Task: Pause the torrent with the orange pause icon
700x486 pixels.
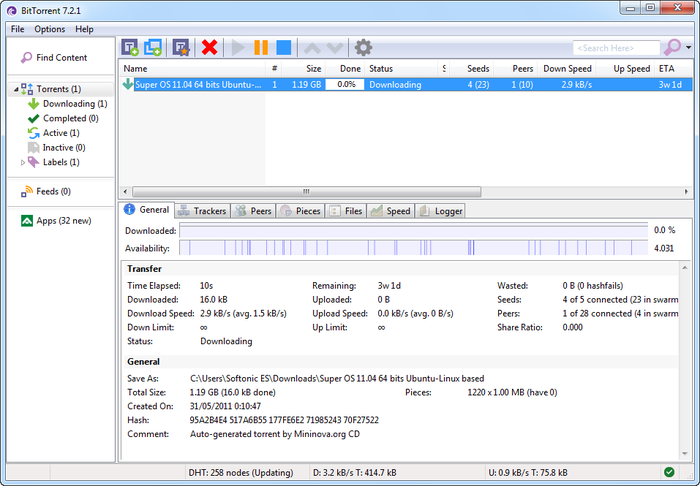Action: pos(261,47)
